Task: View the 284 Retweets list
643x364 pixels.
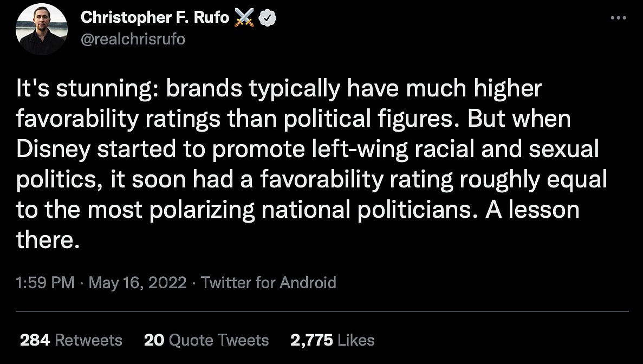Action: [x=71, y=340]
